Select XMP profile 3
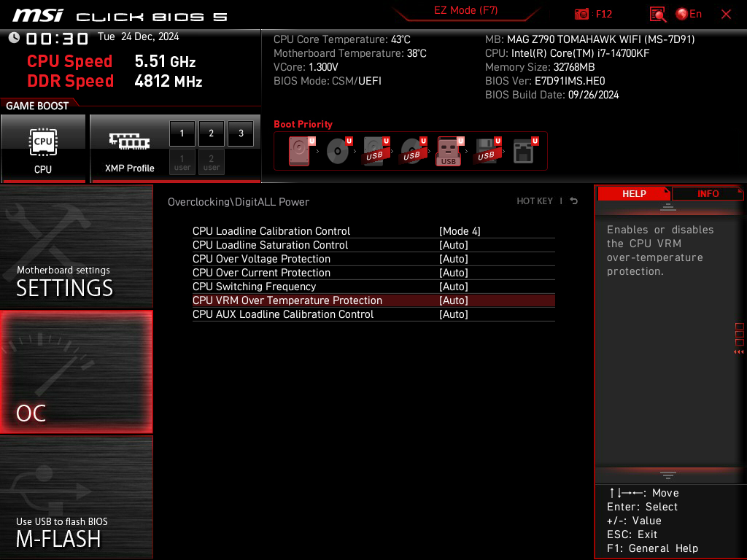The width and height of the screenshot is (747, 560). (241, 133)
